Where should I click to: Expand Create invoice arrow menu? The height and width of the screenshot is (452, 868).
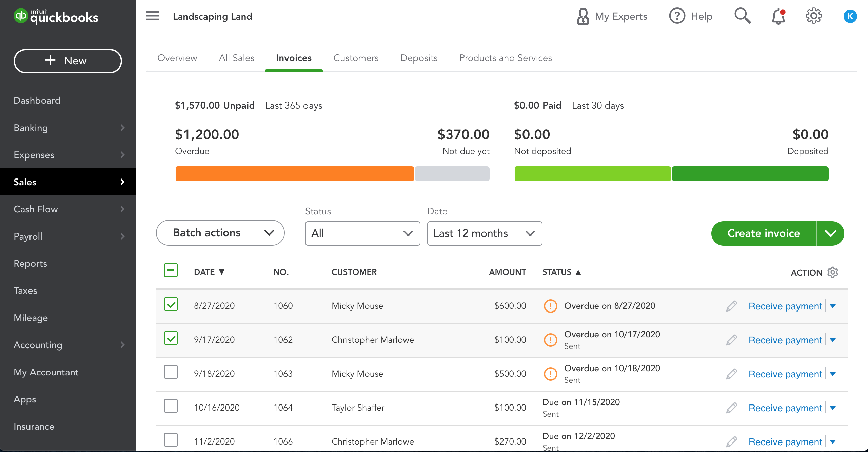tap(830, 233)
